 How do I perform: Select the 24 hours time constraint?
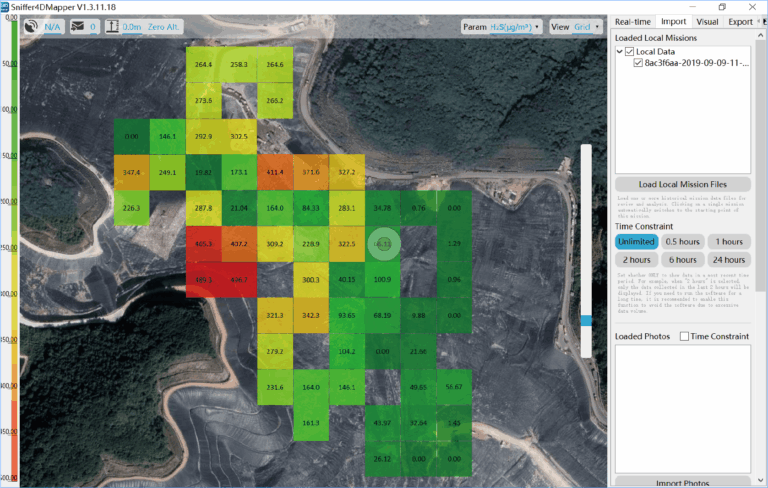729,260
